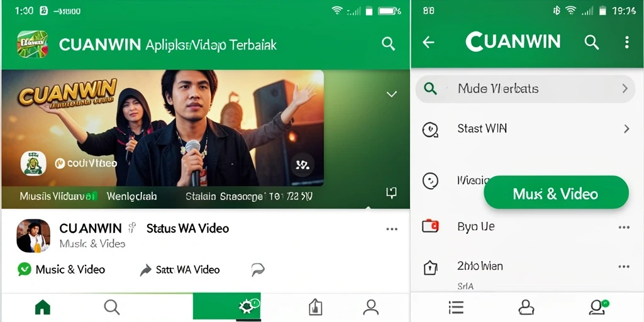
Task: Tap the lock-tag icon beside 2bio Wien
Action: tap(430, 267)
